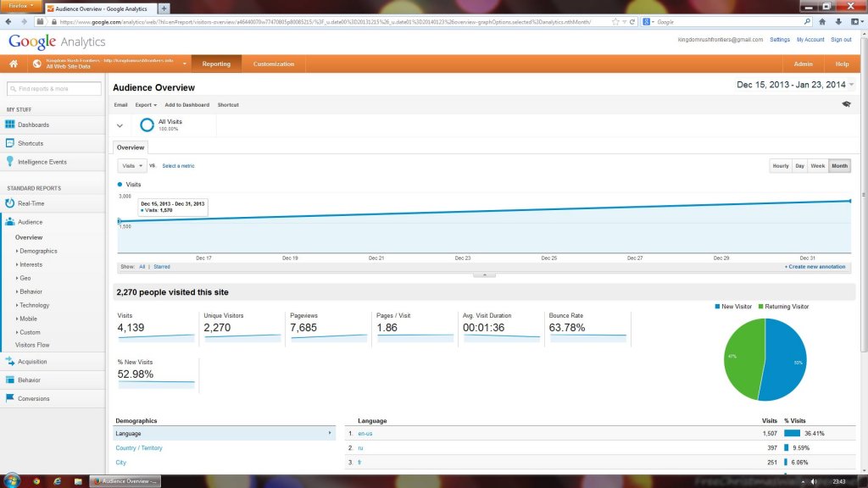Screen dimensions: 868x488
Task: Click the Conversions flag icon
Action: tap(10, 398)
